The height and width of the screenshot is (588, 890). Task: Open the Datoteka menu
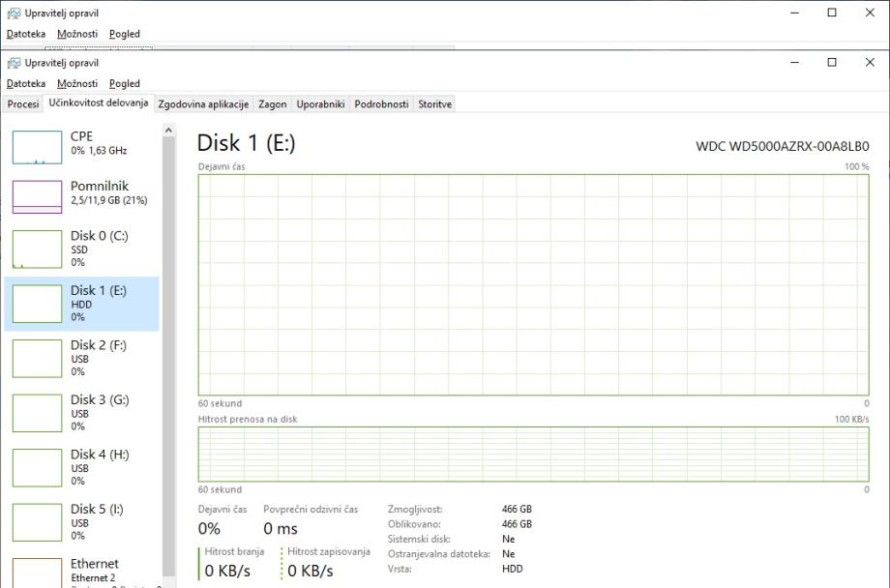26,84
